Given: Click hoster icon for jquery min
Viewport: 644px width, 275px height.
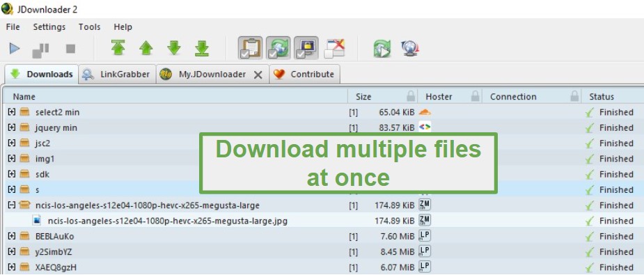Looking at the screenshot, I should pyautogui.click(x=425, y=127).
